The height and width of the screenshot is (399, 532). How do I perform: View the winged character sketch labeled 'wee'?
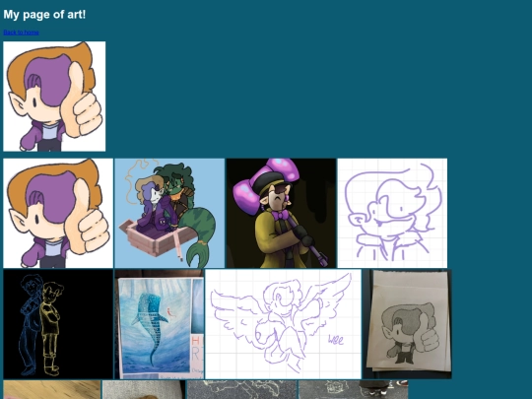[284, 324]
